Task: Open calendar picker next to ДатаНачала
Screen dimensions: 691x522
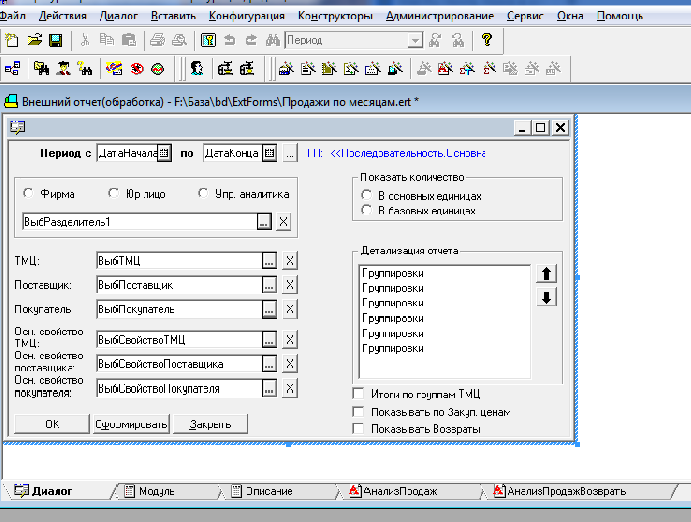Action: point(163,153)
